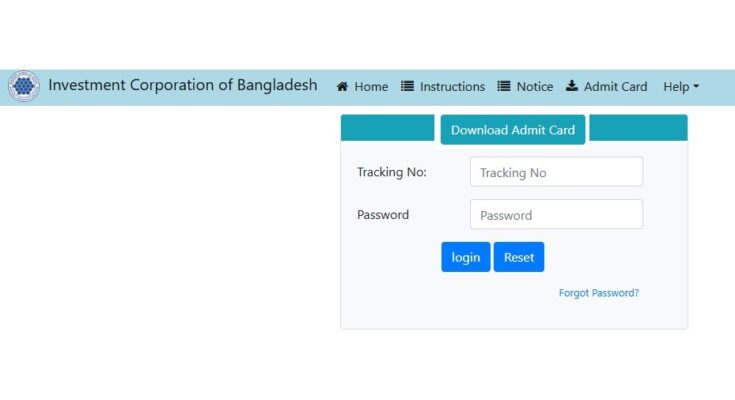The image size is (735, 400).
Task: Click the list icon beside Instructions
Action: click(x=407, y=87)
